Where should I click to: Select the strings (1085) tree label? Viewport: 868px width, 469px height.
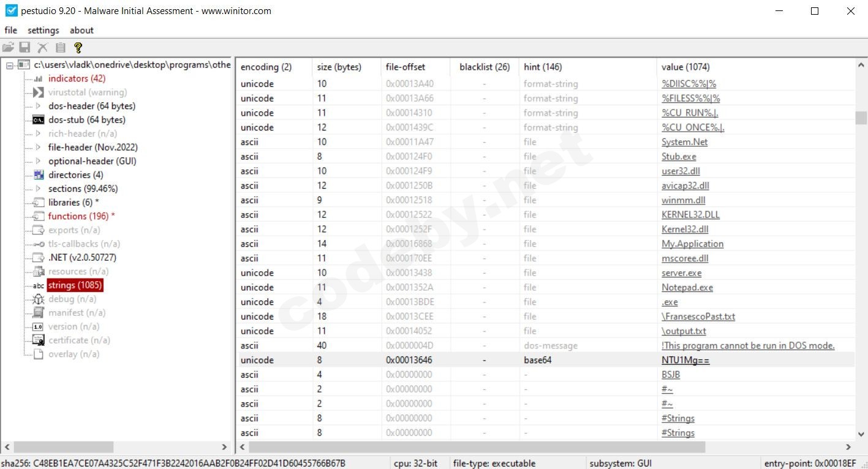75,285
